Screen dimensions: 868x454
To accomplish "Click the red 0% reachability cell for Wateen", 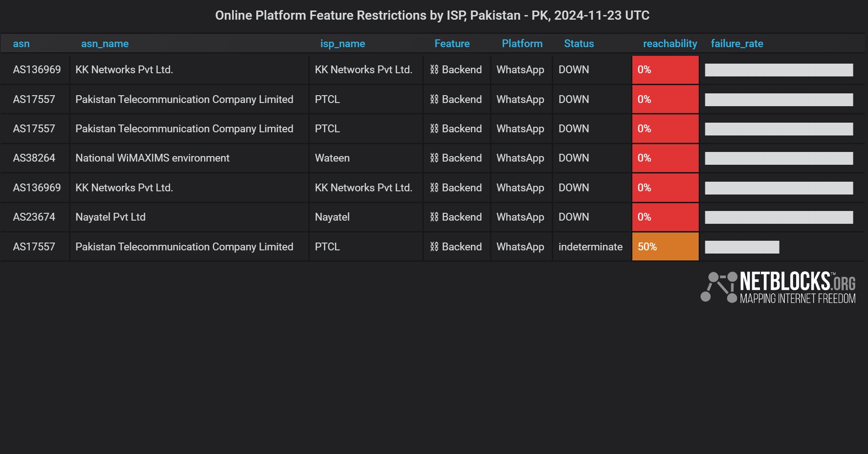I will 665,158.
